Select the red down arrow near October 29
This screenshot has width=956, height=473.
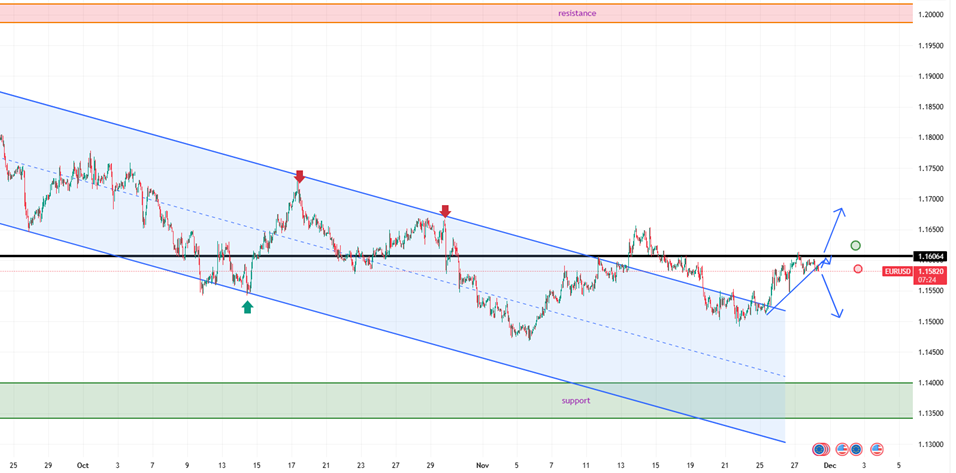coord(445,211)
